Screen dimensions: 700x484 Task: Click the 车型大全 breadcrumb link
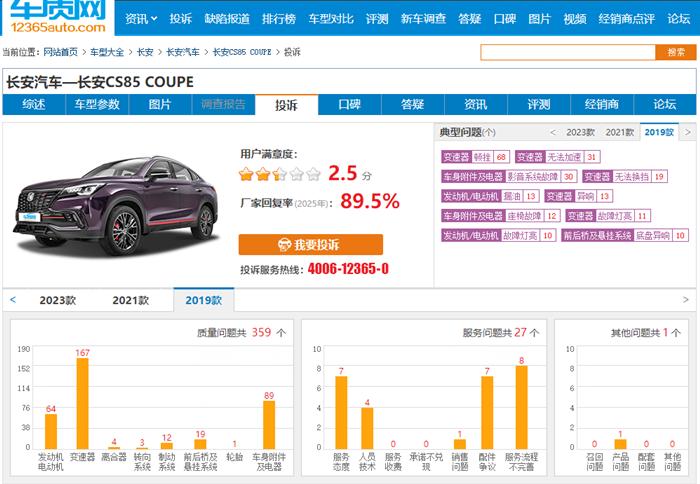pyautogui.click(x=107, y=52)
